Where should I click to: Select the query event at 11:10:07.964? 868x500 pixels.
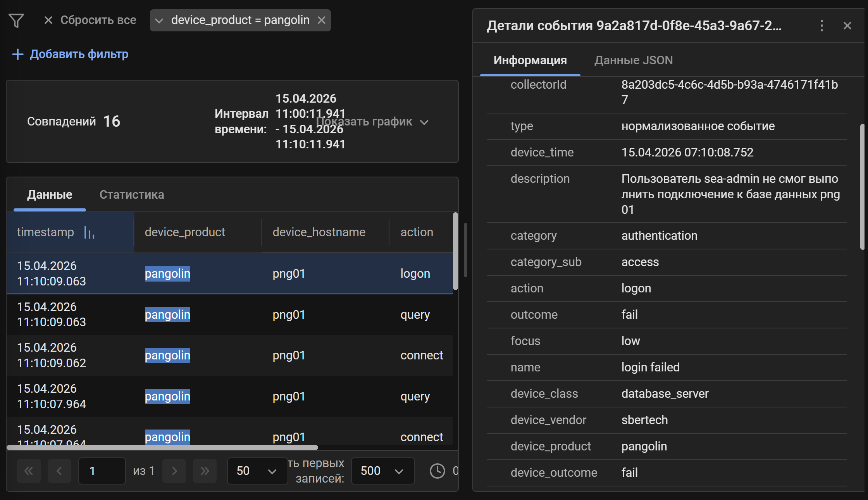pyautogui.click(x=230, y=396)
